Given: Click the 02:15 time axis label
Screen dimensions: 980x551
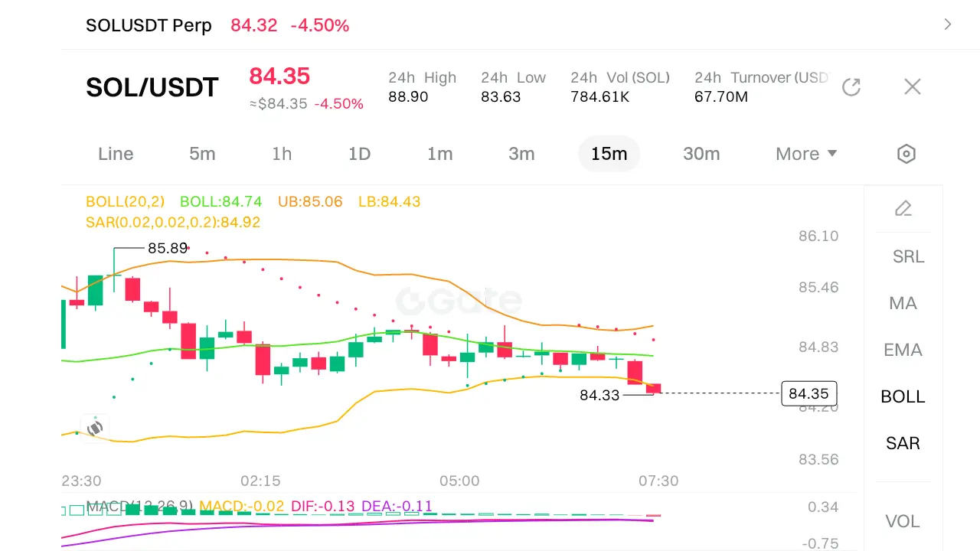Looking at the screenshot, I should click(x=260, y=481).
